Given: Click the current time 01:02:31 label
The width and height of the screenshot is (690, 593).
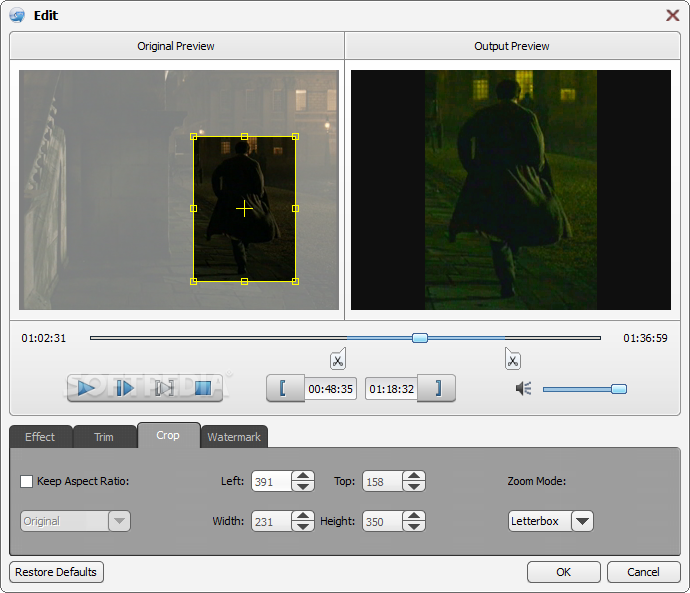Looking at the screenshot, I should pyautogui.click(x=44, y=338).
